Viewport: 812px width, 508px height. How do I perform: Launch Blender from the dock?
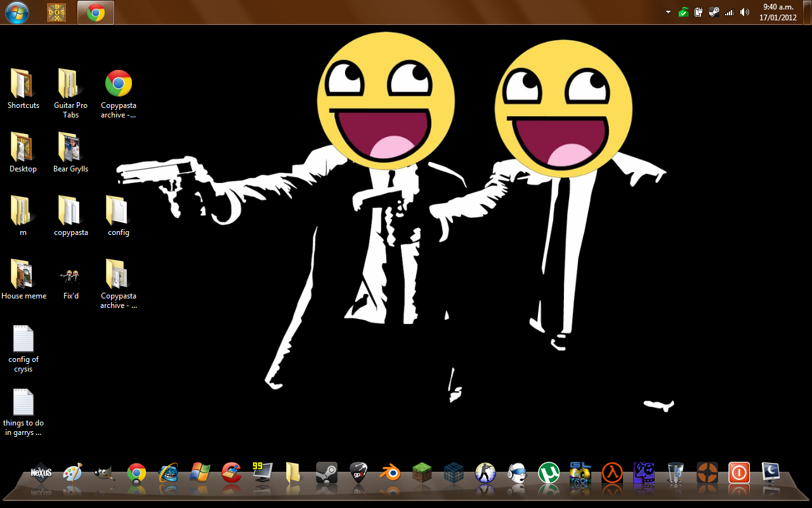pyautogui.click(x=390, y=472)
